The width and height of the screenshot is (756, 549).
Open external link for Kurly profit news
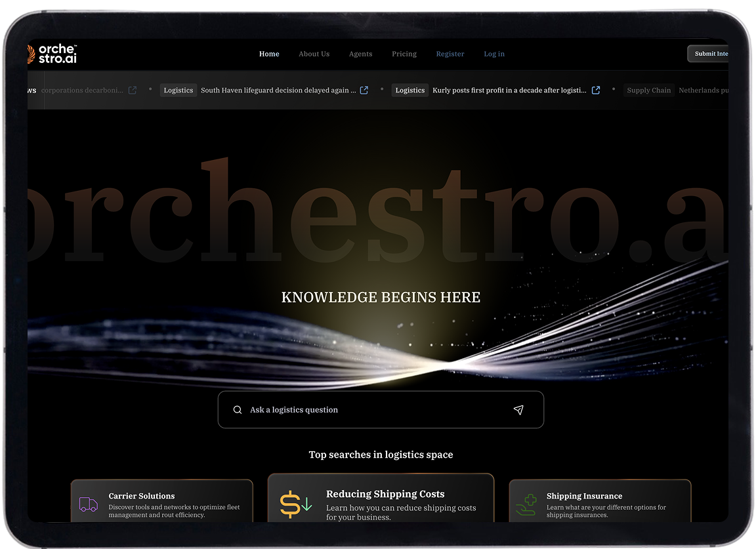pos(596,90)
